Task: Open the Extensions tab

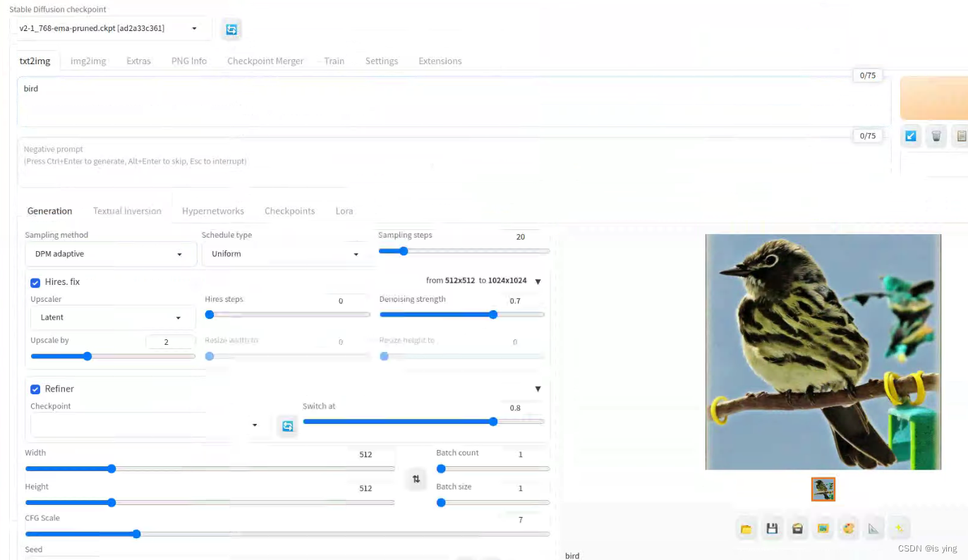Action: click(x=440, y=61)
